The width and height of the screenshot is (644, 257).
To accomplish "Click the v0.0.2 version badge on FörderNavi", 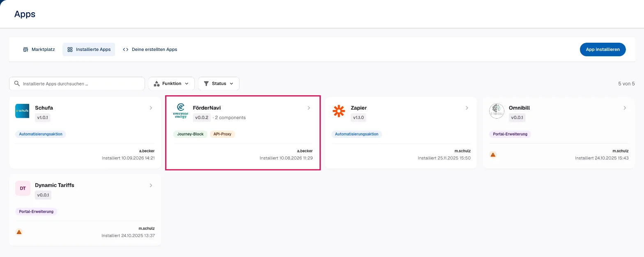I will [202, 118].
